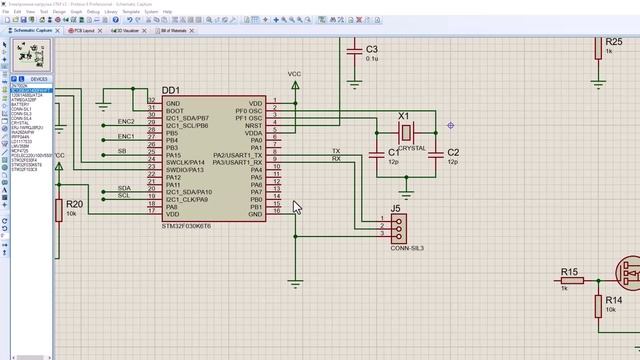Rotate clockwise using the sidebar button
Image resolution: width=640 pixels, height=360 pixels.
pyautogui.click(x=4, y=220)
